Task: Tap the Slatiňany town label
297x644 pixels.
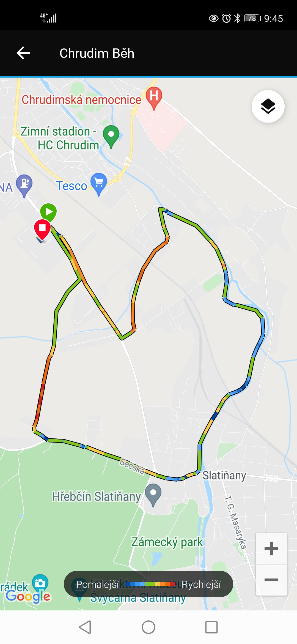Action: pyautogui.click(x=224, y=475)
